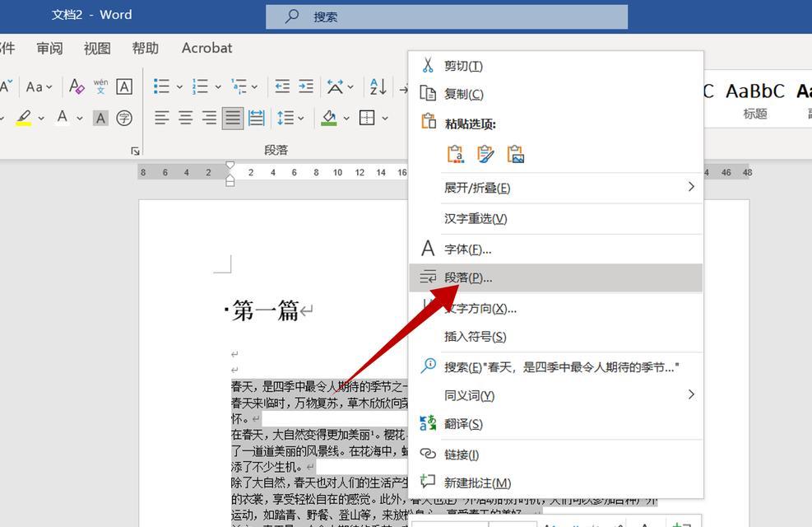Click the Cut scissors icon in context menu
812x527 pixels.
[428, 65]
